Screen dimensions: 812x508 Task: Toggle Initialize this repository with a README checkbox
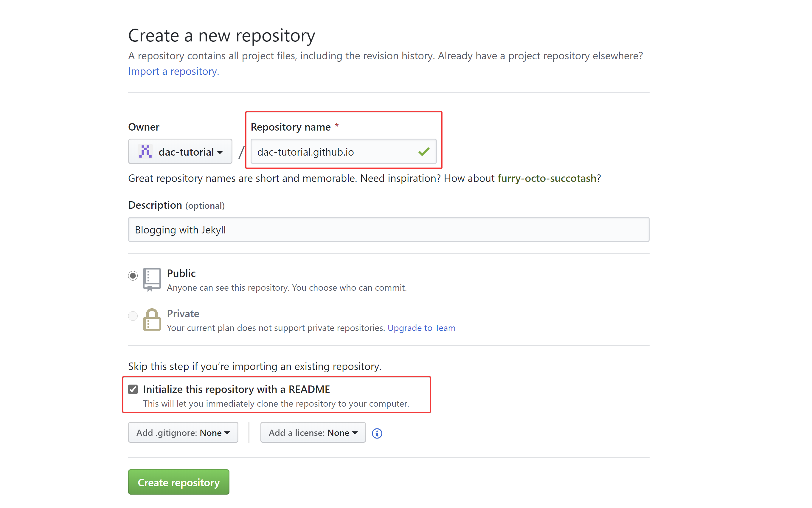133,389
